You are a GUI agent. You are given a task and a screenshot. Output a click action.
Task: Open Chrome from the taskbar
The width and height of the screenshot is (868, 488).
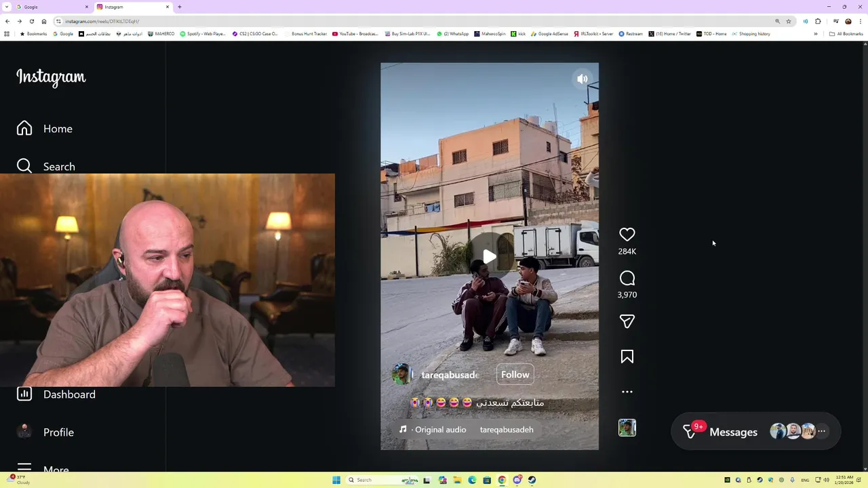[502, 480]
